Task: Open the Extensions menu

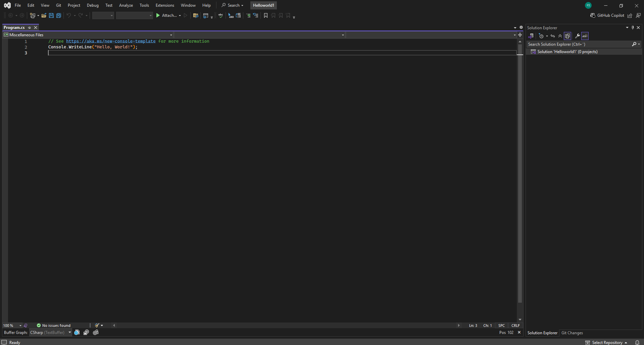Action: 165,5
